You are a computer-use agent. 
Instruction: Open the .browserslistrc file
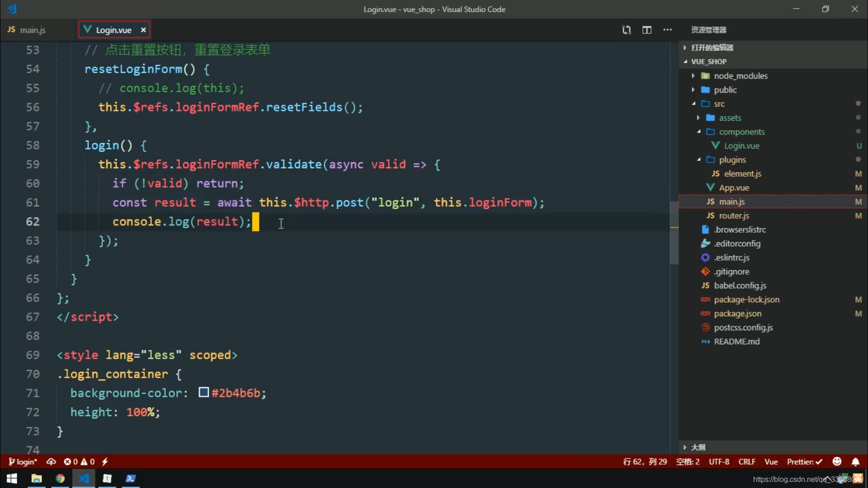[x=773, y=230]
